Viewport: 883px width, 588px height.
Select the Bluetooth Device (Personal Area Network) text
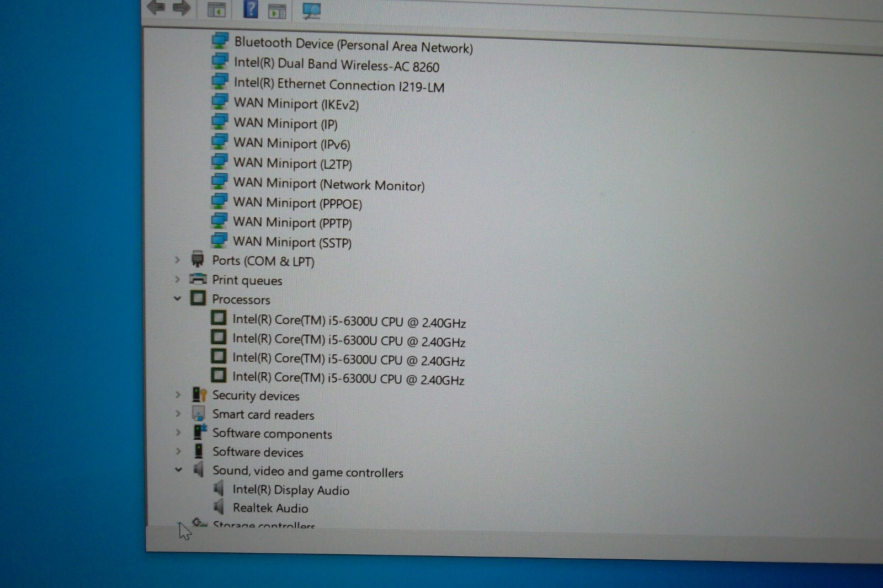[x=353, y=45]
